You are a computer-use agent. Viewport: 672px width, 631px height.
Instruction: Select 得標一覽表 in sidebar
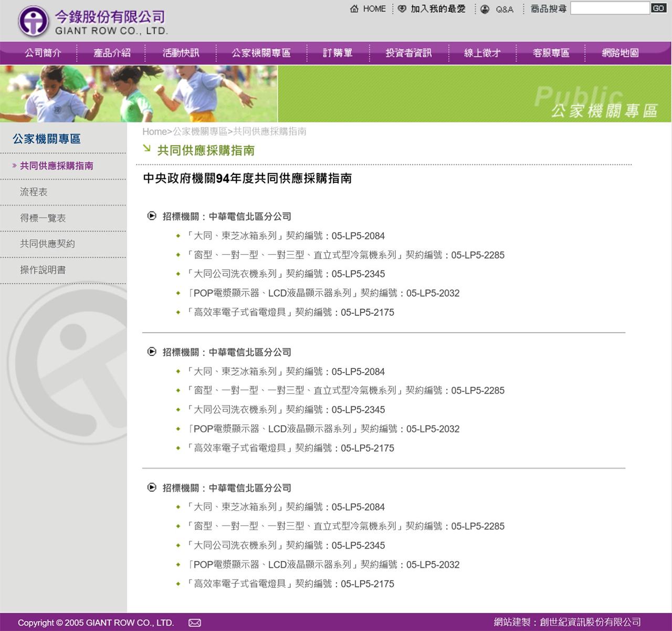pyautogui.click(x=43, y=218)
